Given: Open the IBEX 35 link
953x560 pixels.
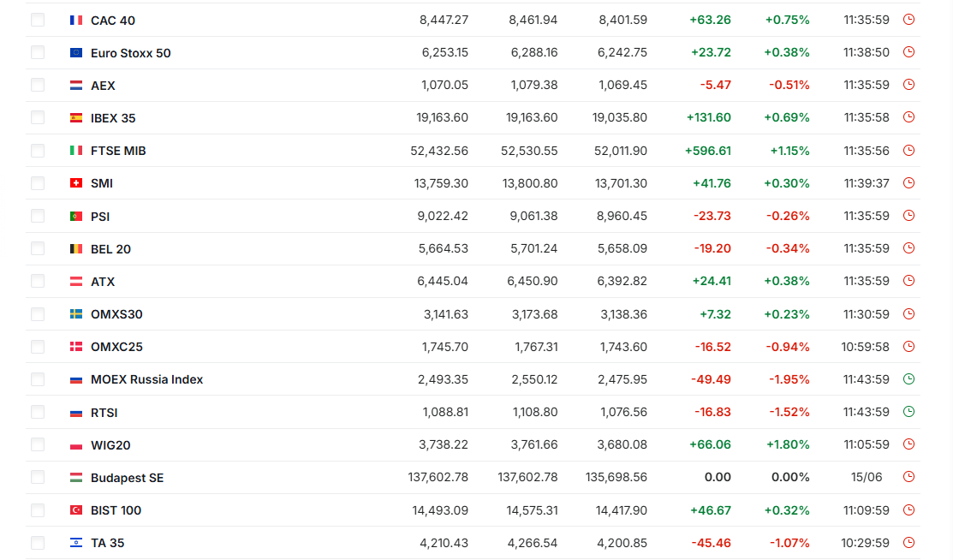Looking at the screenshot, I should tap(113, 118).
